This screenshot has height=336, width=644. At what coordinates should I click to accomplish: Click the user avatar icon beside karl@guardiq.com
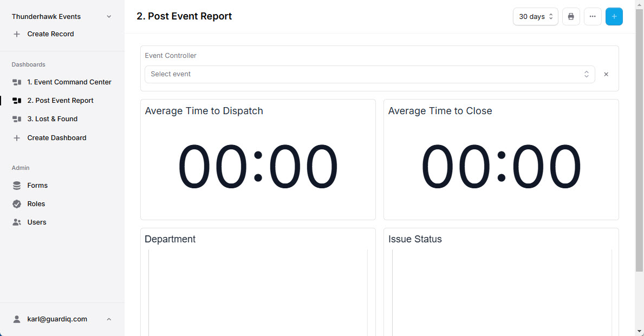click(x=17, y=319)
